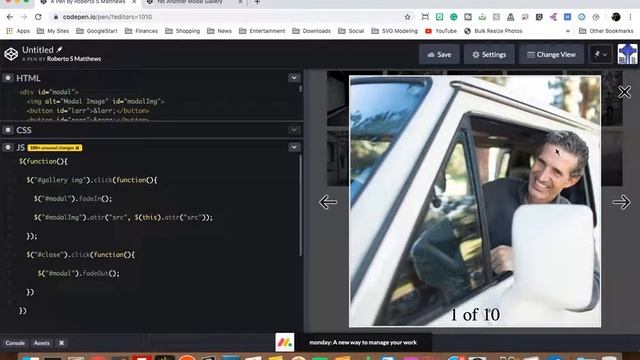Open the pen Settings button
This screenshot has width=640, height=360.
coord(489,54)
